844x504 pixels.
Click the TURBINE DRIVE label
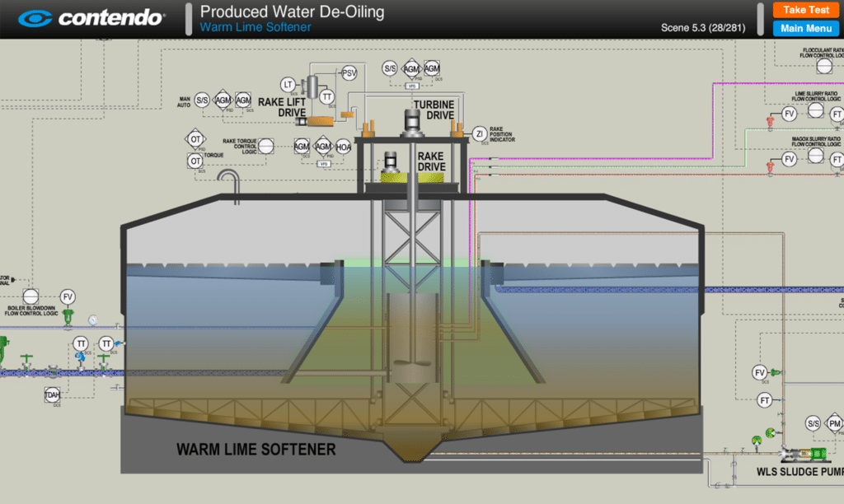tap(434, 110)
